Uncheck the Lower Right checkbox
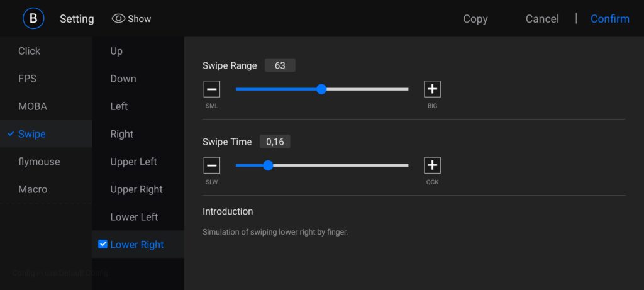The image size is (644, 290). pos(103,244)
